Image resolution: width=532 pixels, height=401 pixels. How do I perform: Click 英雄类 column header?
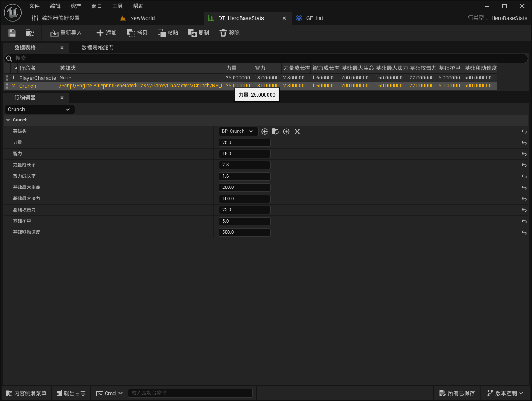[x=141, y=68]
